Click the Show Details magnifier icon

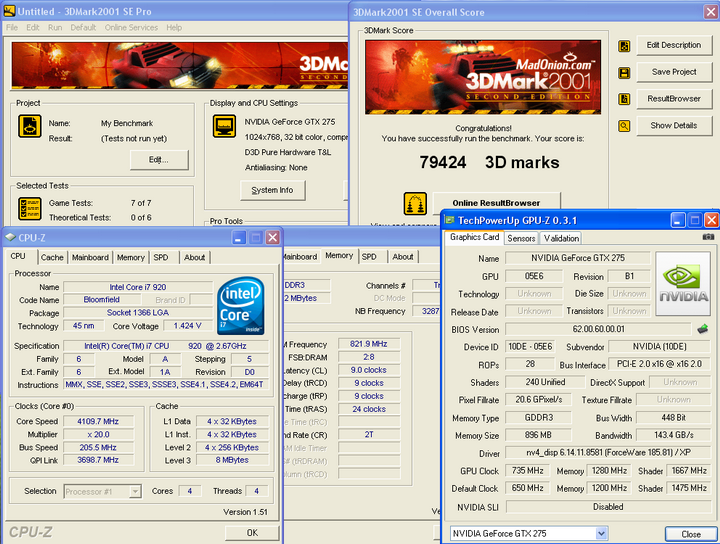[x=624, y=126]
